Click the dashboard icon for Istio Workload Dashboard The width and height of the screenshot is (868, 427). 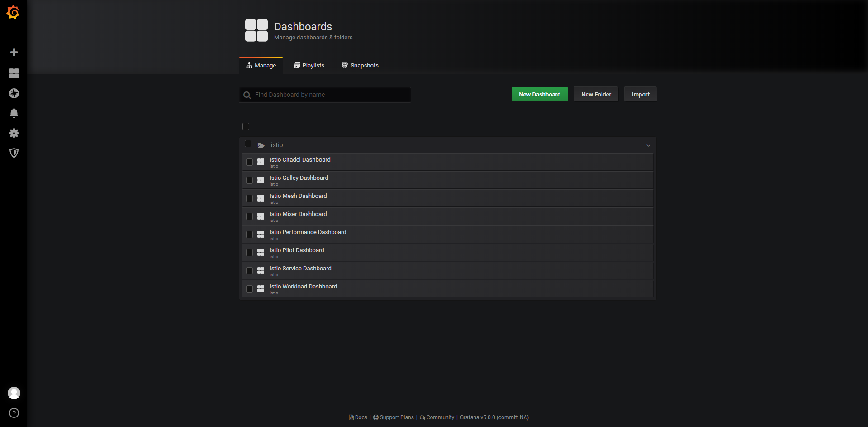pos(261,289)
